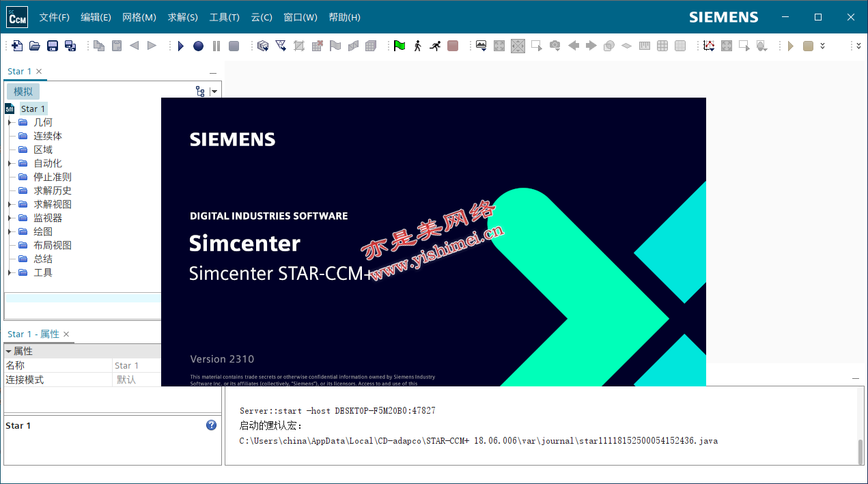Expand the 绘图 tree node
This screenshot has height=484, width=868.
(10, 231)
